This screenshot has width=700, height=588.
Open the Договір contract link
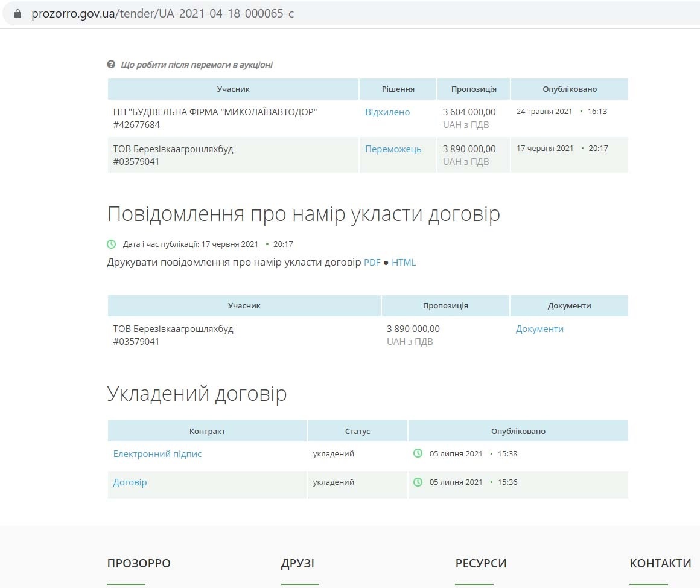click(130, 482)
